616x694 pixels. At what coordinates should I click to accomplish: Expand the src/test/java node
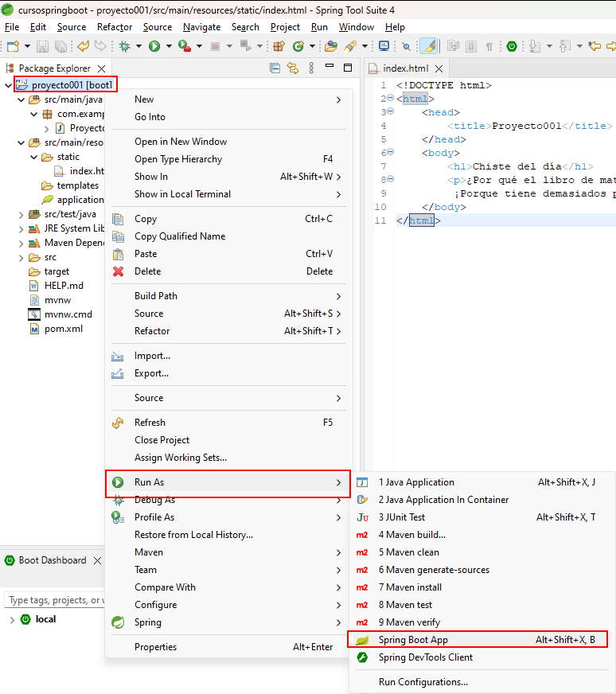(21, 215)
